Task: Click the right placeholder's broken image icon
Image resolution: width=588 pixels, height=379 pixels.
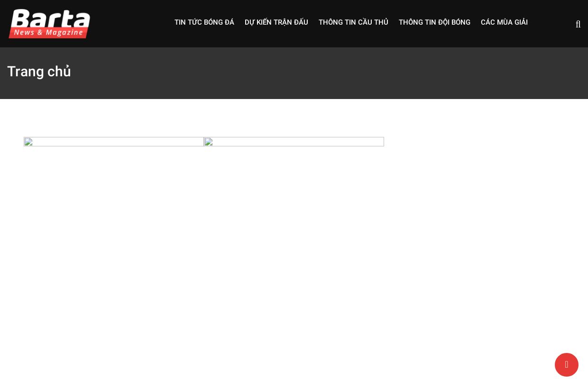Action: (209, 142)
